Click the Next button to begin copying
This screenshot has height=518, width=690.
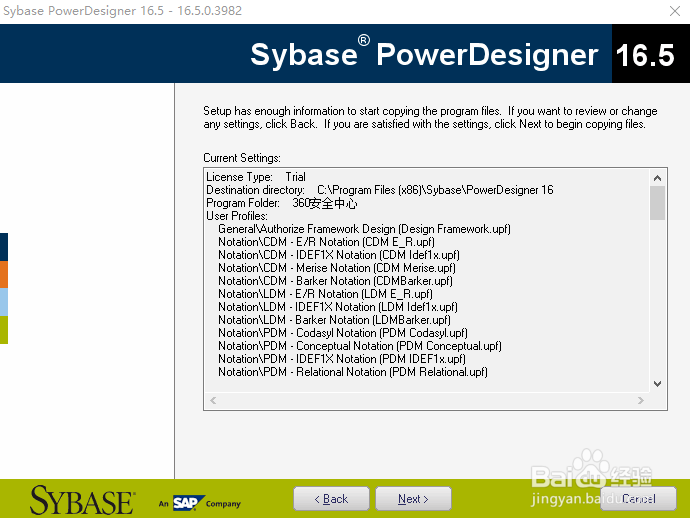tap(413, 499)
